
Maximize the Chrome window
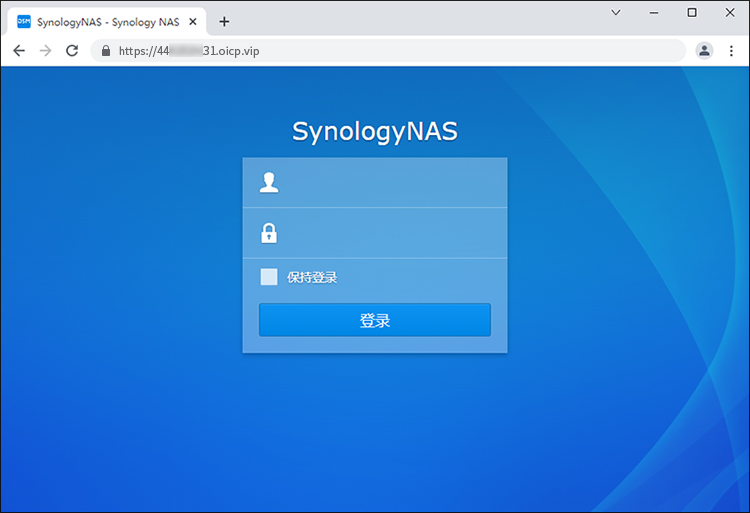pos(692,13)
